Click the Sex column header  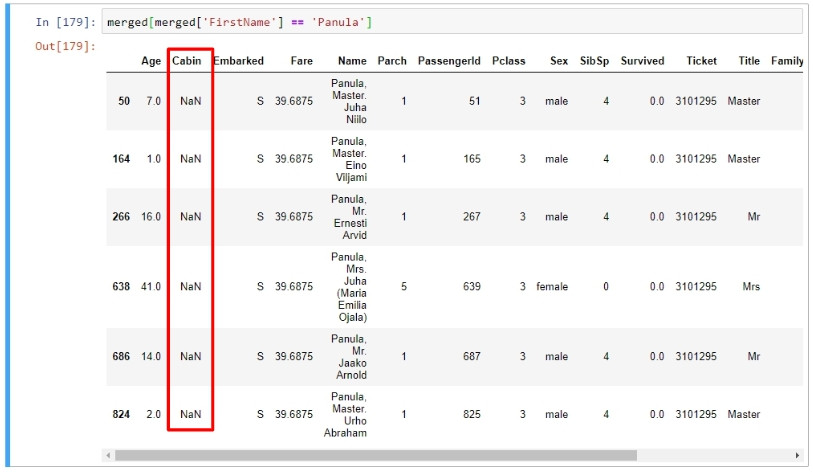click(x=559, y=61)
